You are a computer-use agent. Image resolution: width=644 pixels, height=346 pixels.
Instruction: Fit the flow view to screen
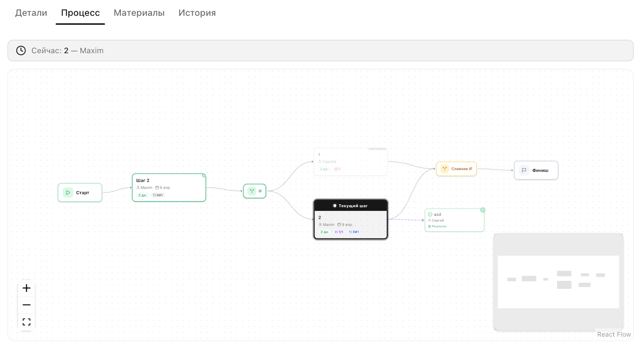pos(27,322)
